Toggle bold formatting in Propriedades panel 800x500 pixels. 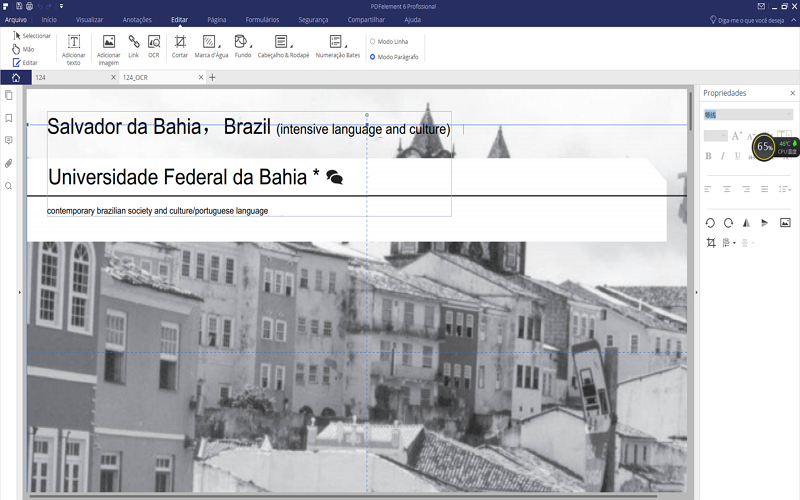[x=709, y=156]
